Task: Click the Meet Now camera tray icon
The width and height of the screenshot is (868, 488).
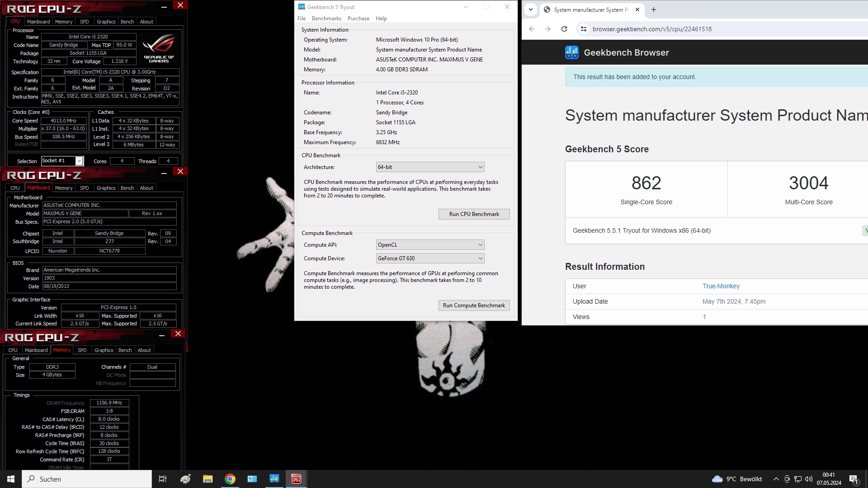Action: click(x=787, y=479)
